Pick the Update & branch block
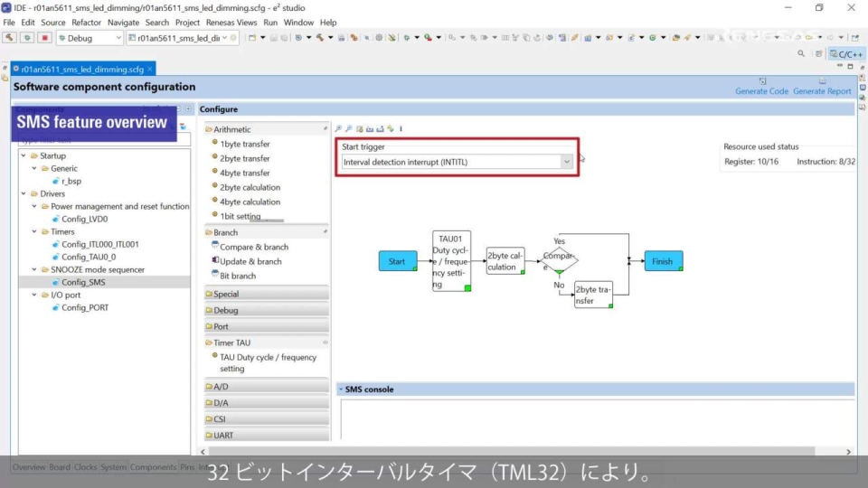This screenshot has height=488, width=868. click(x=250, y=261)
